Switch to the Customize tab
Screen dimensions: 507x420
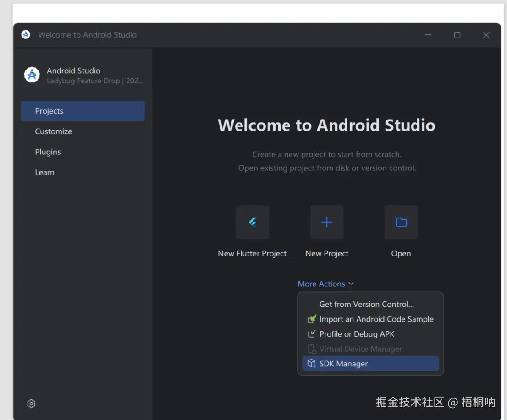[83, 131]
